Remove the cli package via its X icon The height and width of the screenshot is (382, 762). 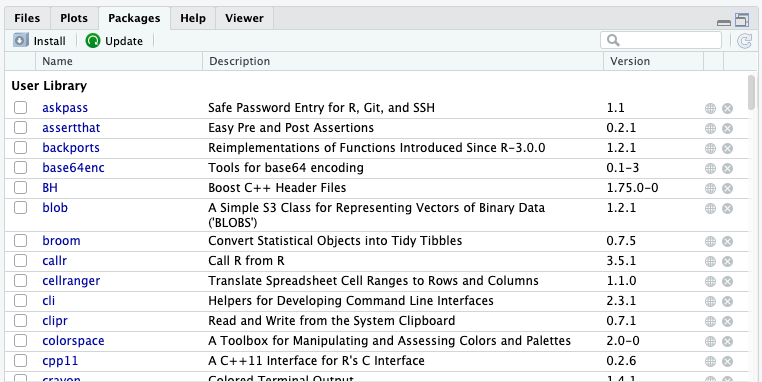click(727, 301)
